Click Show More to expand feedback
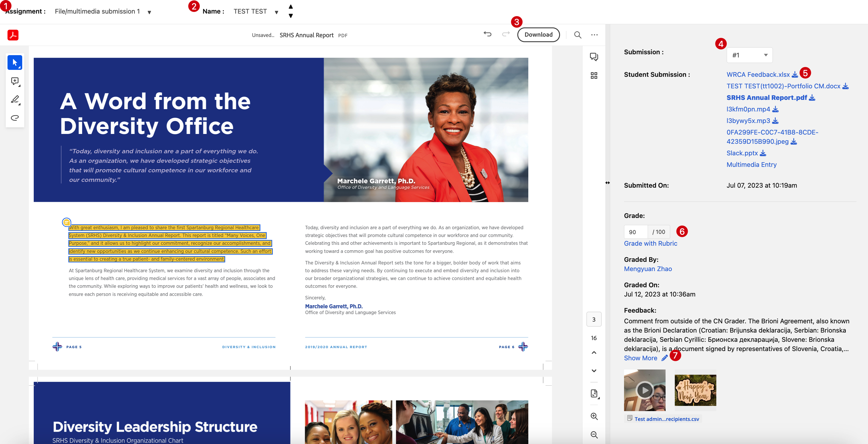 point(640,358)
